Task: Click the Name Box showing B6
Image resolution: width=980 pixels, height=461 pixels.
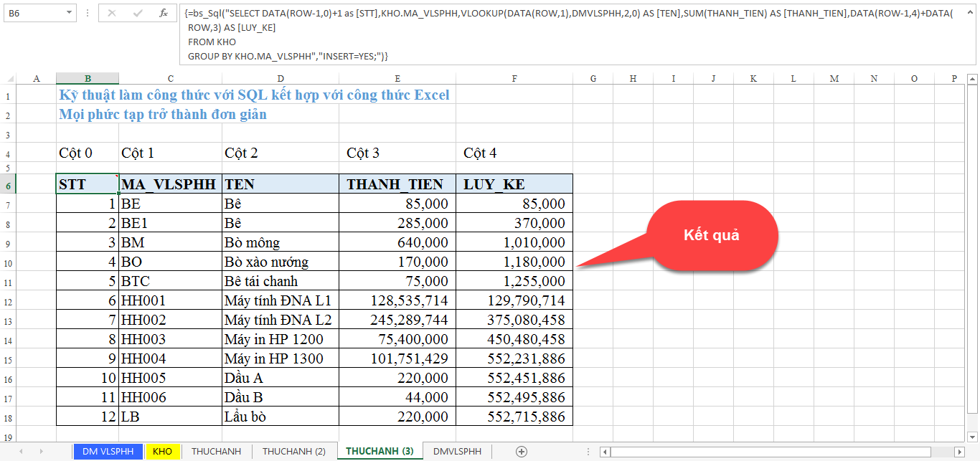Action: click(x=33, y=13)
